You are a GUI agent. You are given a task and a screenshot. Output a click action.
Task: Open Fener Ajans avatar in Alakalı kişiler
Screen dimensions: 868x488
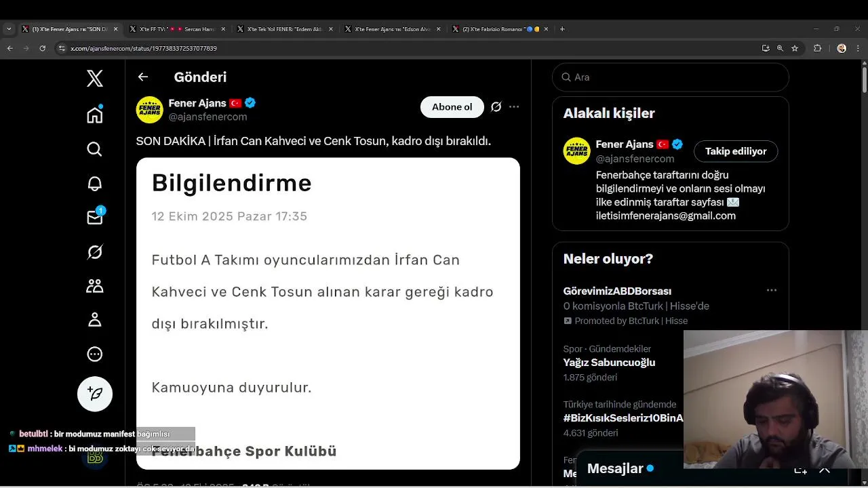577,151
